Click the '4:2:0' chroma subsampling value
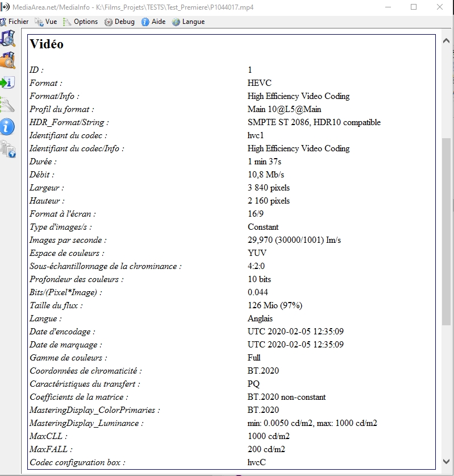 coord(256,266)
